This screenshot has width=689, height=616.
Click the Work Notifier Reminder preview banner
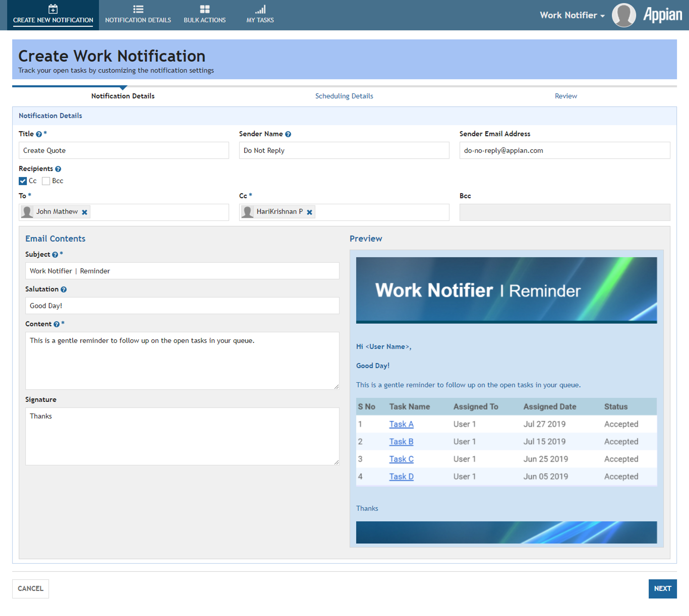tap(507, 290)
